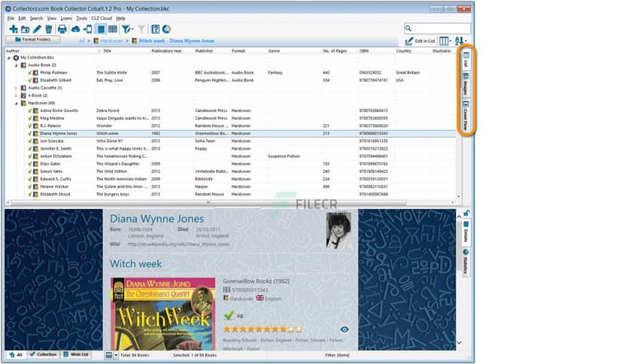629x364 pixels.
Task: Click the Edit in List button
Action: [421, 41]
